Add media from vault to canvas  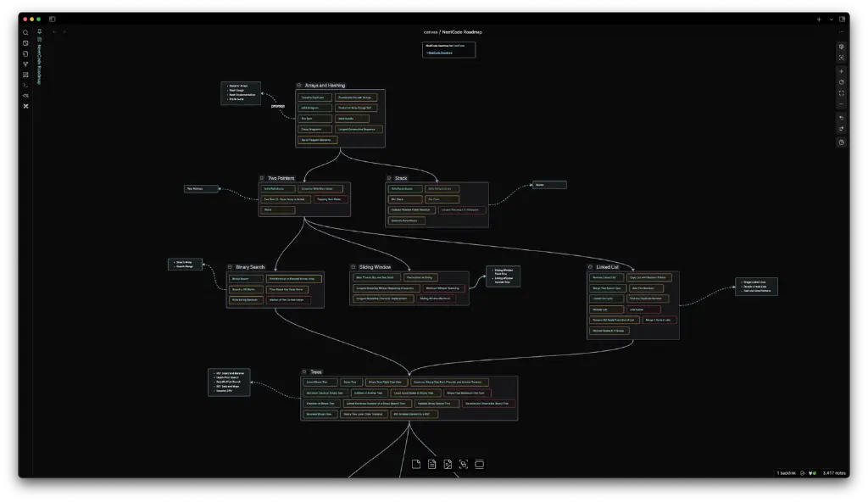point(448,465)
